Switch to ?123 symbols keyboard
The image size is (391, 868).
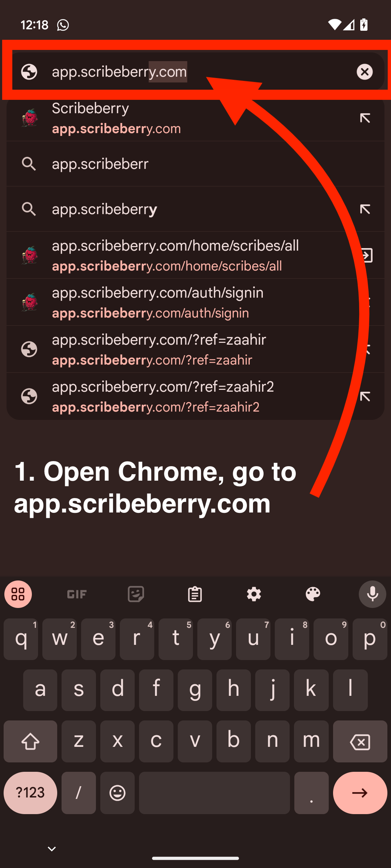point(30,793)
